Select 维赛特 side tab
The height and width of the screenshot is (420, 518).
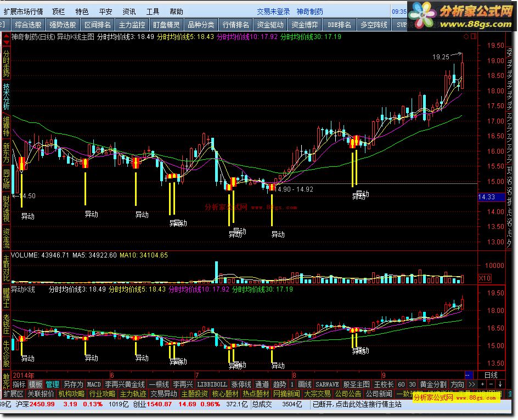6,126
